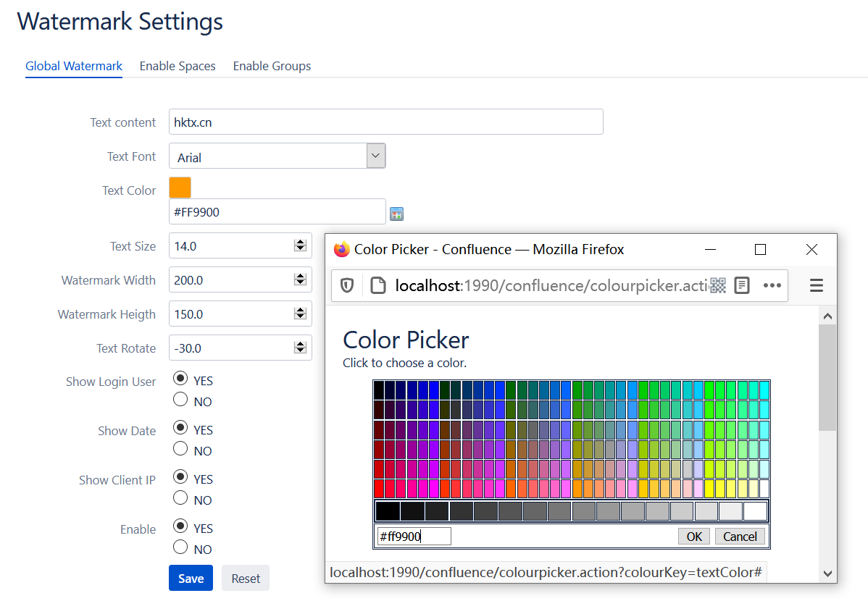Select YES for Show Client IP
Image resolution: width=868 pixels, height=601 pixels.
pyautogui.click(x=180, y=476)
